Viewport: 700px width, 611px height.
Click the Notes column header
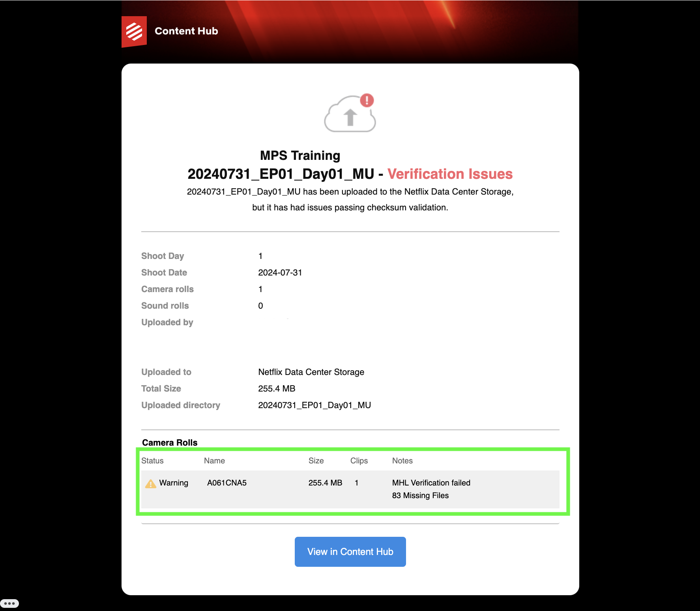click(402, 461)
